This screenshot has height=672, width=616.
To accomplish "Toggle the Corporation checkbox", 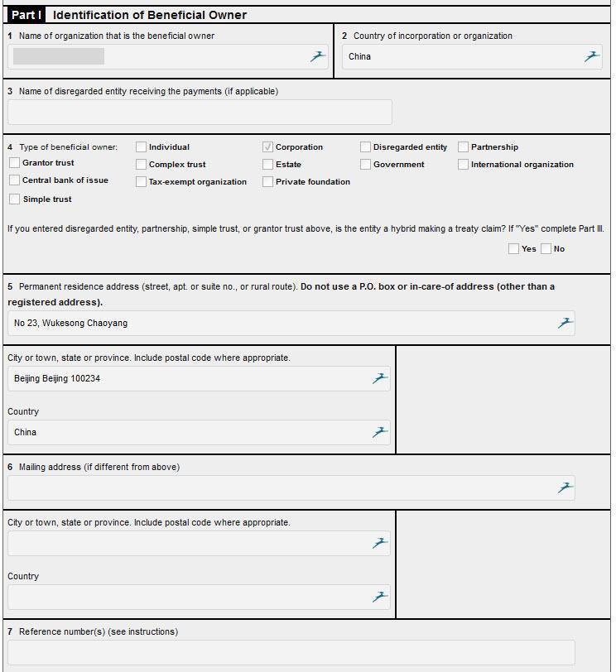I will [x=268, y=146].
